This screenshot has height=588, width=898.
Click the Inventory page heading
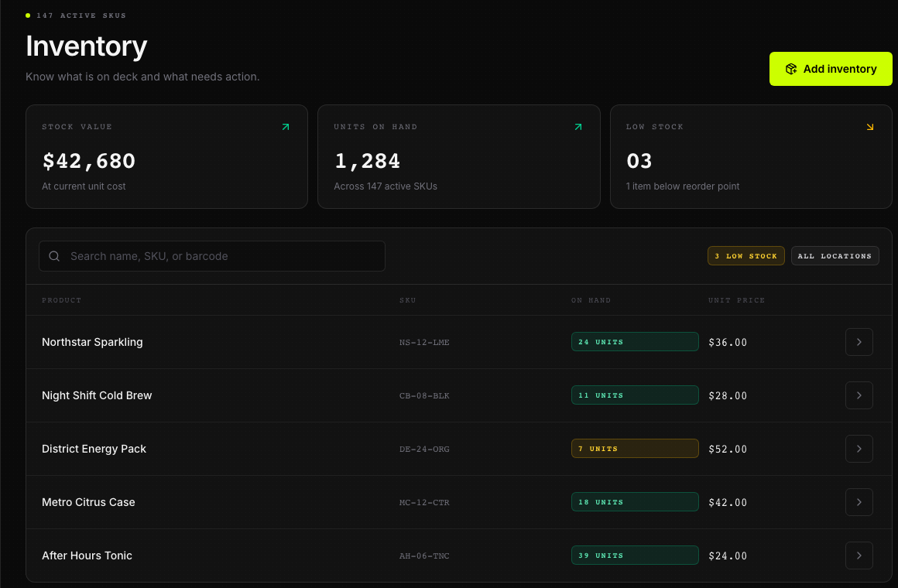[87, 46]
